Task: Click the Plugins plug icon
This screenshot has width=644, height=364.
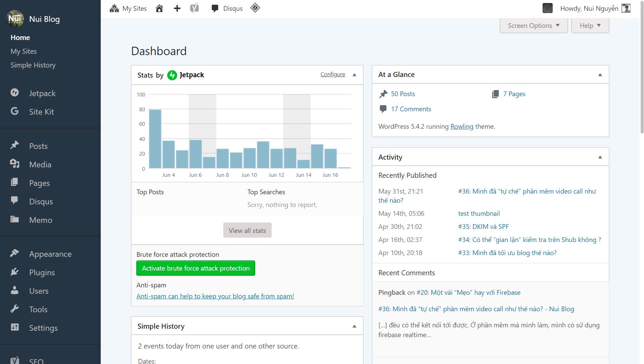Action: pos(14,272)
